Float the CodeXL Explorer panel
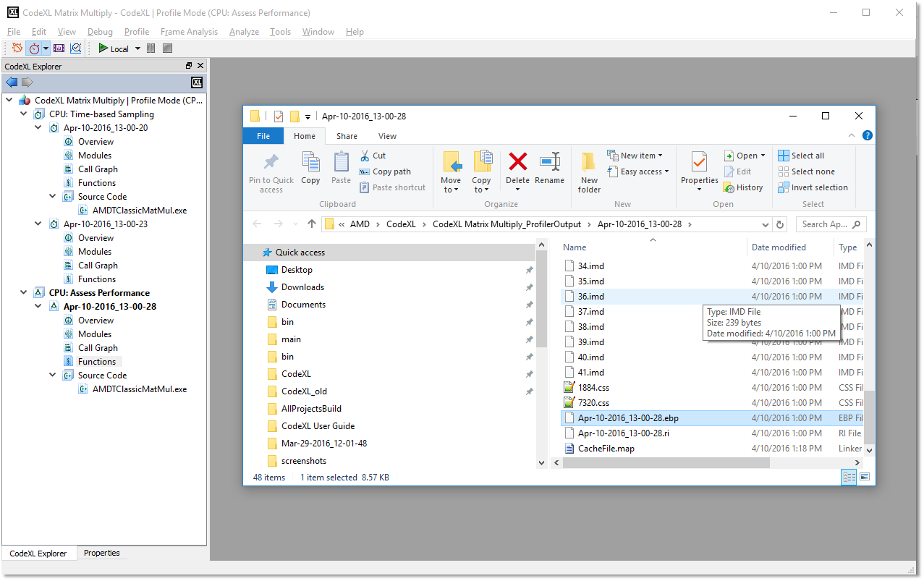 190,66
